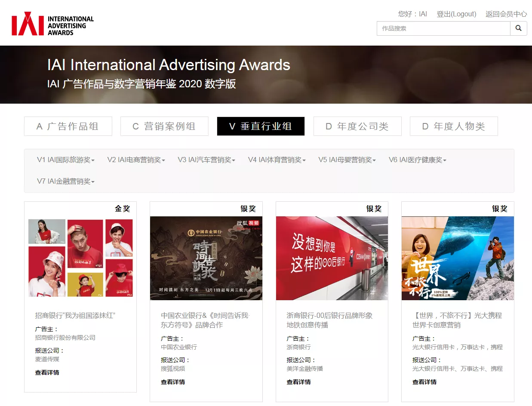532x406 pixels.
Task: Click title 招商银行"我为祖国添抹红"
Action: 75,316
